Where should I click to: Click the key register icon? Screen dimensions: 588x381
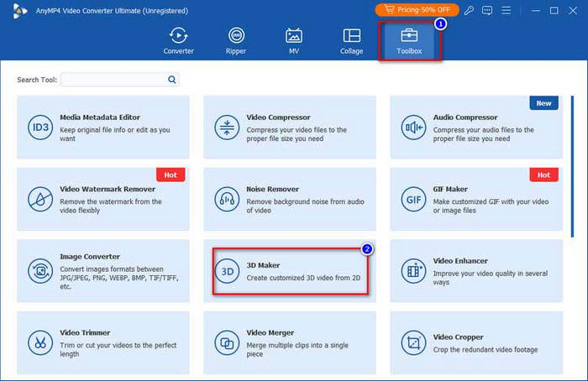[469, 10]
